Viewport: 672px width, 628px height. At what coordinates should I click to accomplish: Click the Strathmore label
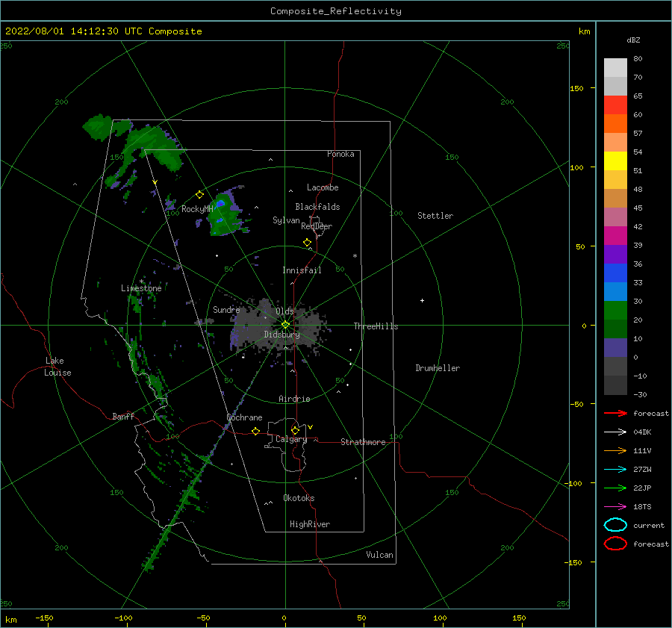[363, 442]
